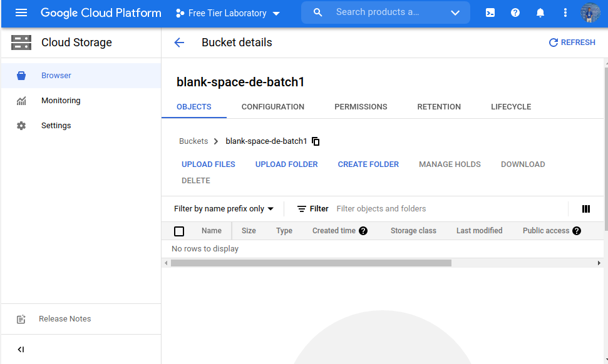Click the scrollbar left arrow
Viewport: 608px width, 364px height.
[166, 263]
